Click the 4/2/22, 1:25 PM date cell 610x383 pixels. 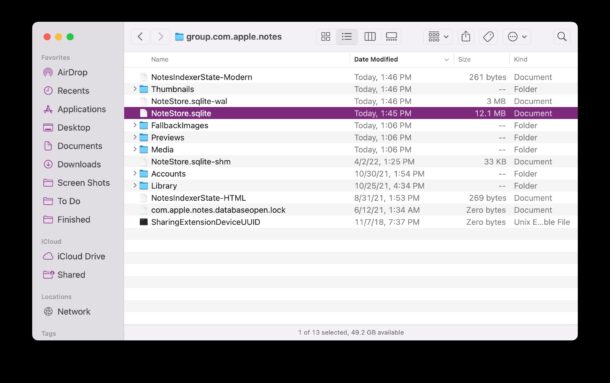pyautogui.click(x=384, y=162)
